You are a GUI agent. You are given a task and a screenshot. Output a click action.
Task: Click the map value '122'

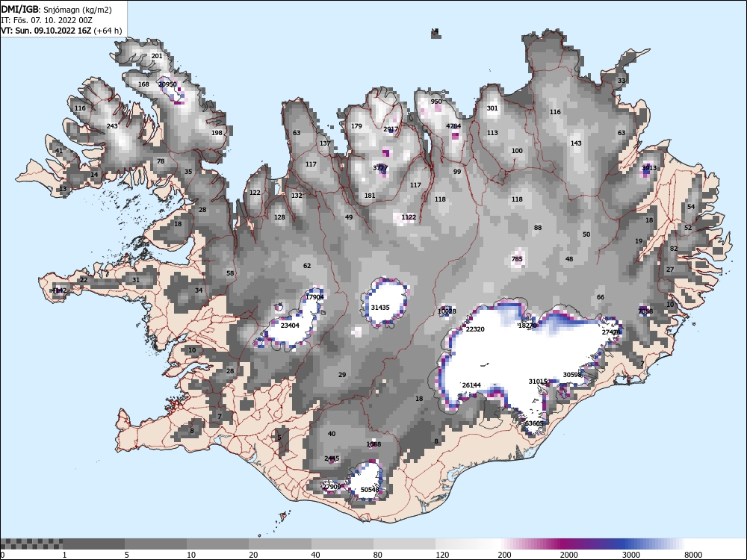pyautogui.click(x=255, y=193)
